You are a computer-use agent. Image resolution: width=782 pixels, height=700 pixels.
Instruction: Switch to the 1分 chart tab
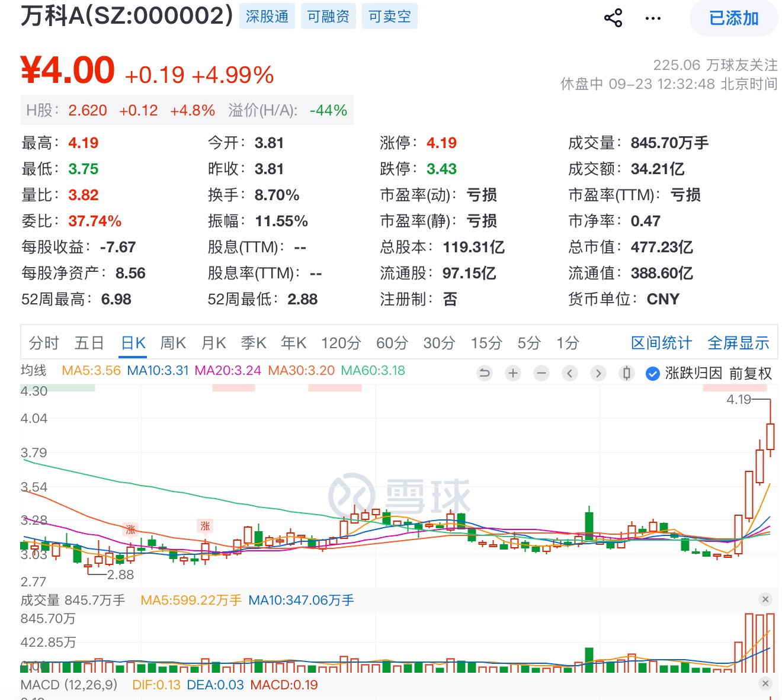568,343
